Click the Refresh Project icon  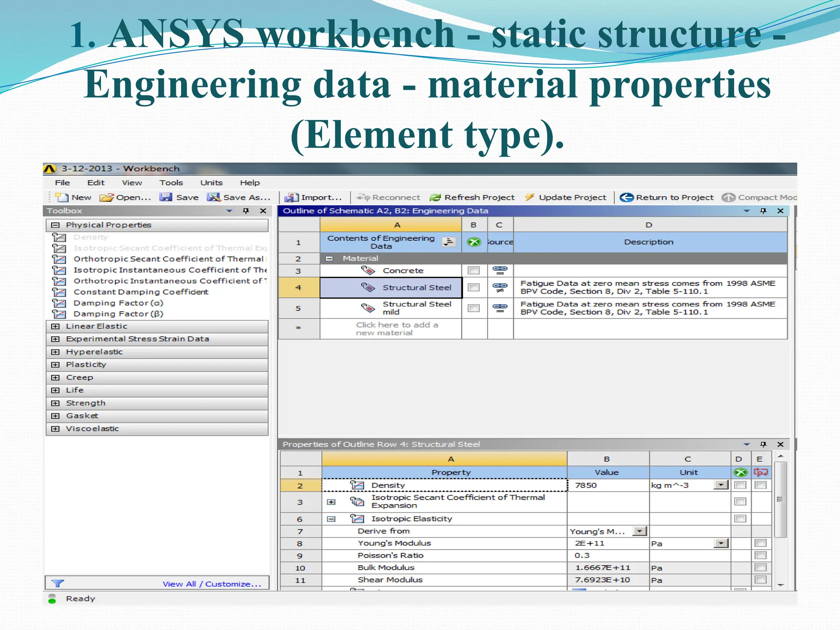435,197
